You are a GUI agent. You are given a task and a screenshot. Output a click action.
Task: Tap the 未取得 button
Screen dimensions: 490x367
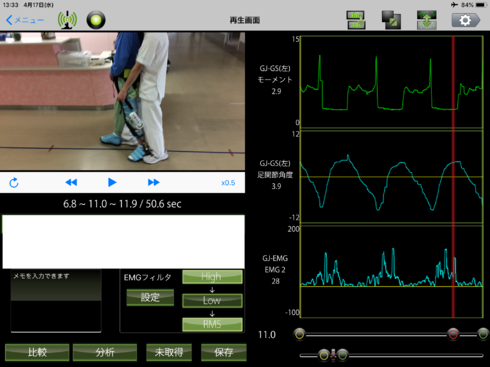coord(169,352)
